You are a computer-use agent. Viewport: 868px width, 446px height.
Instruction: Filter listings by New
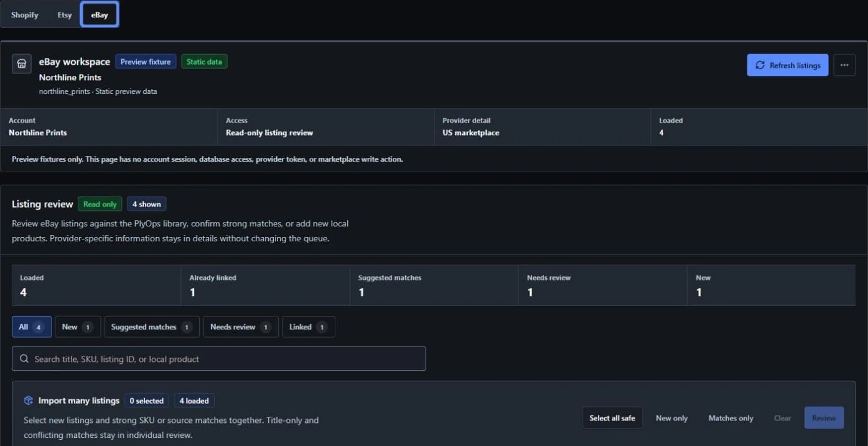(x=78, y=327)
